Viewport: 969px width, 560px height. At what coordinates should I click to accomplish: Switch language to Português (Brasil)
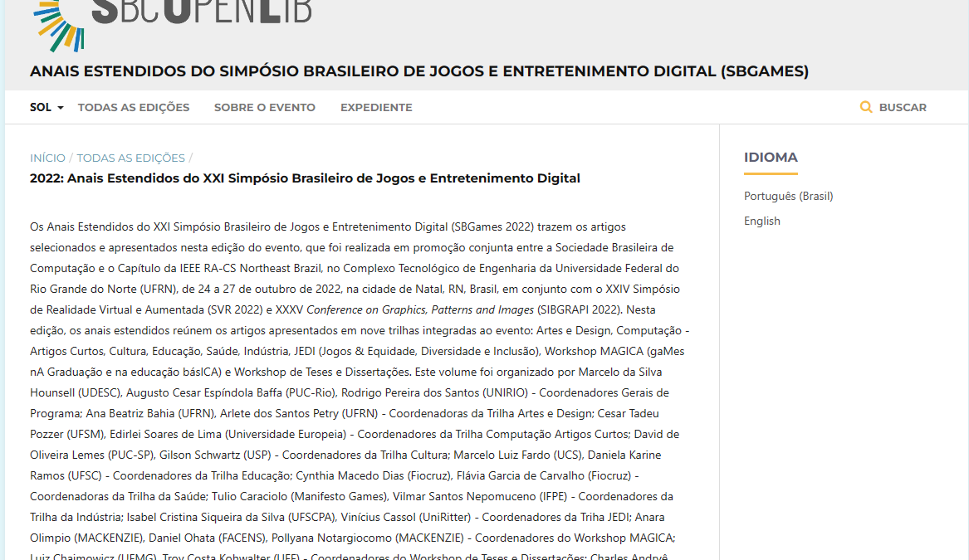[789, 196]
